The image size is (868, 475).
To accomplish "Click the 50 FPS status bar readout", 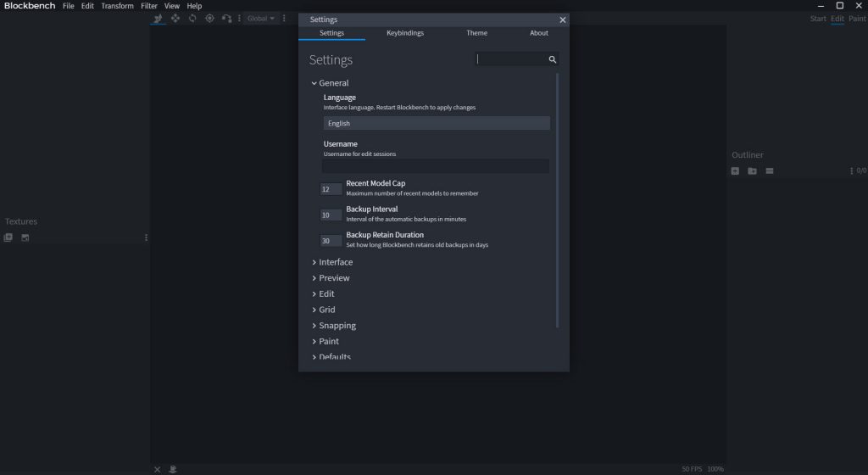I will coord(692,469).
